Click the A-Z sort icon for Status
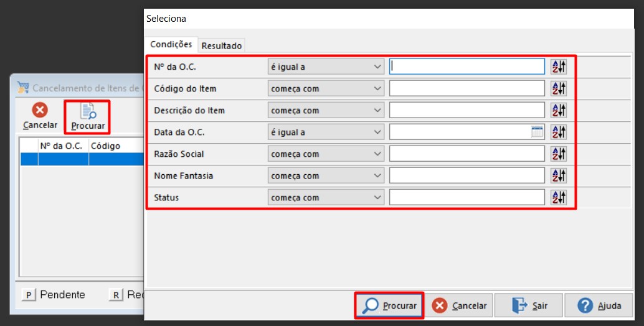Image resolution: width=644 pixels, height=326 pixels. tap(559, 197)
